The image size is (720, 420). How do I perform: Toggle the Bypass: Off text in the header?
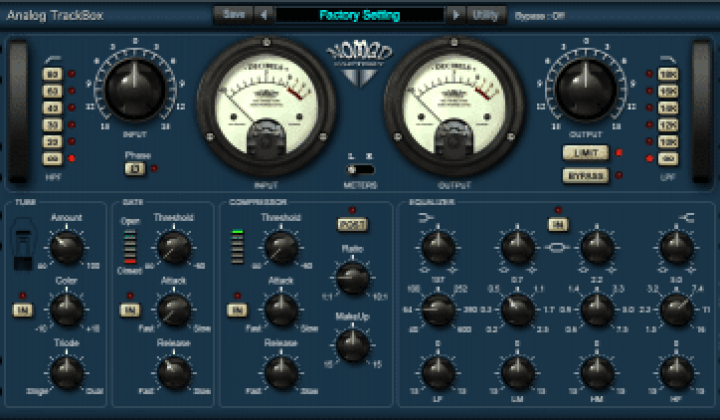click(x=540, y=16)
